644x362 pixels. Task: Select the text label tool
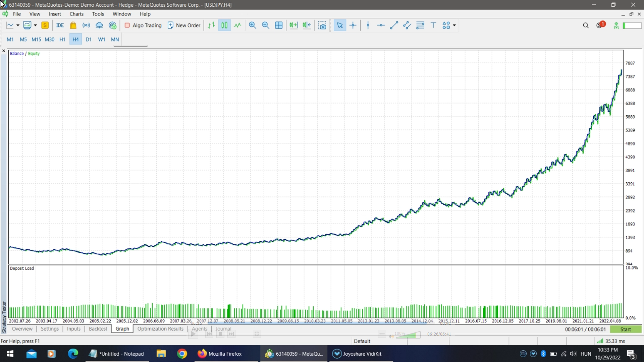(433, 25)
